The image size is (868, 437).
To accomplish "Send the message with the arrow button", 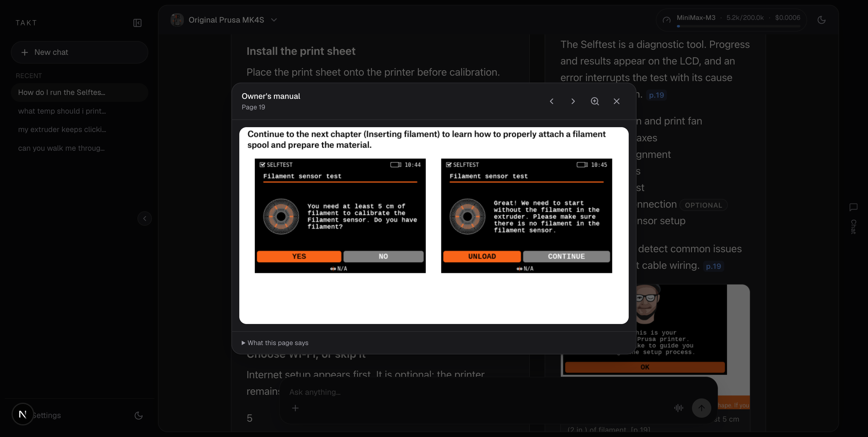I will pyautogui.click(x=701, y=408).
